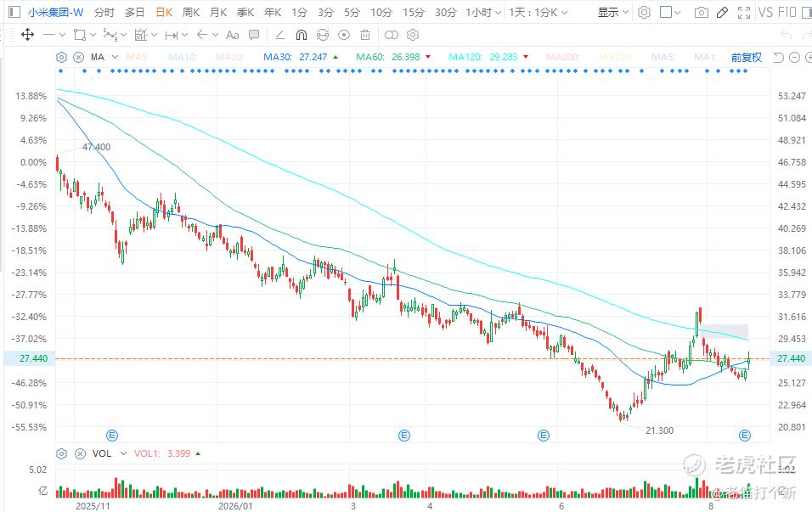Image resolution: width=812 pixels, height=512 pixels.
Task: Select the chart measurement tool icon
Action: 141,35
